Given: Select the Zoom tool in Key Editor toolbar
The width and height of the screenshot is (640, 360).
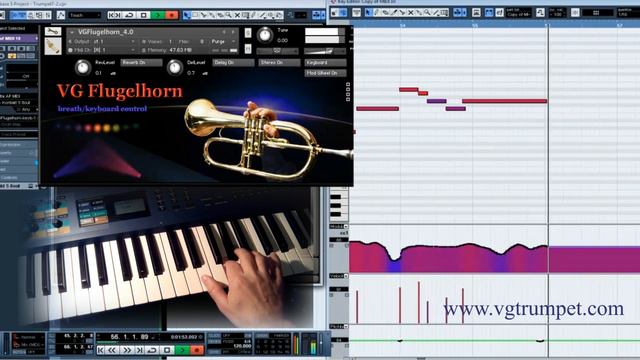Looking at the screenshot, I should pos(427,13).
